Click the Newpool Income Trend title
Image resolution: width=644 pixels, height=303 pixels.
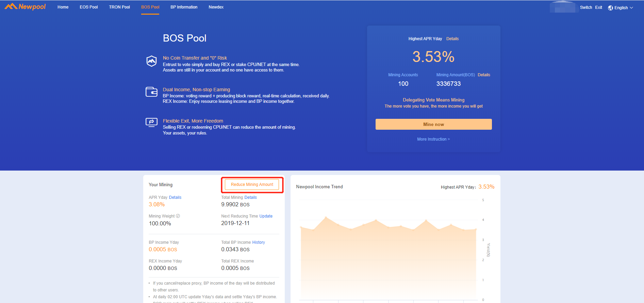319,187
